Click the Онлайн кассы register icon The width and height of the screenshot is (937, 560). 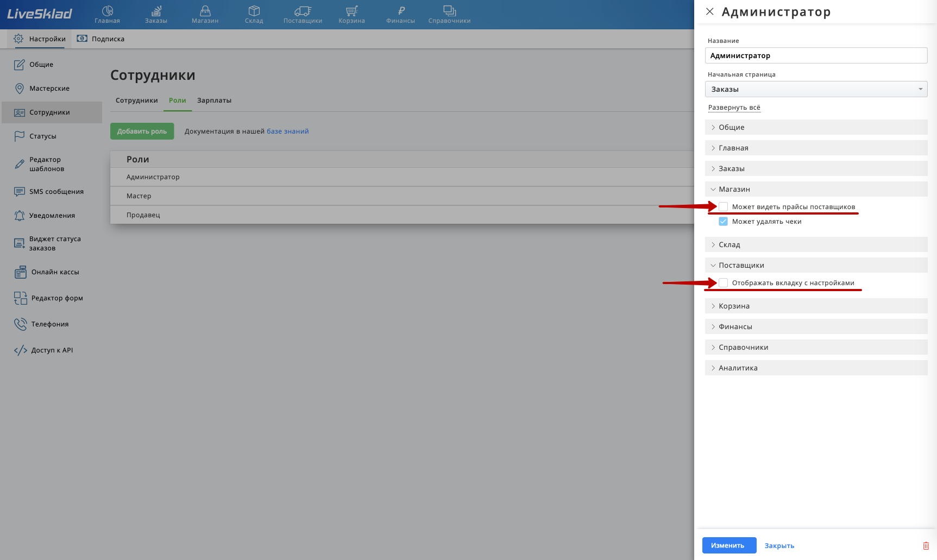(x=21, y=272)
